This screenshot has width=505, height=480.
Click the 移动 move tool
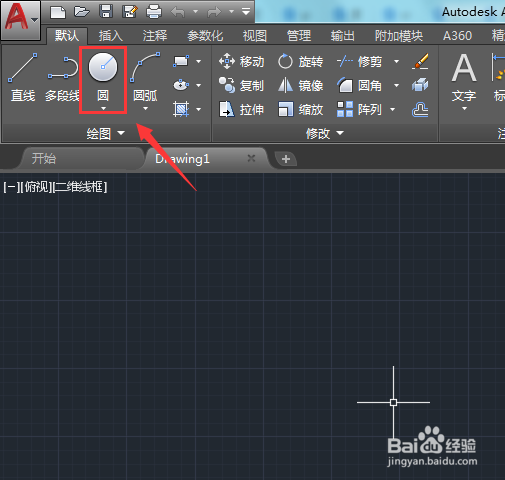coord(242,62)
